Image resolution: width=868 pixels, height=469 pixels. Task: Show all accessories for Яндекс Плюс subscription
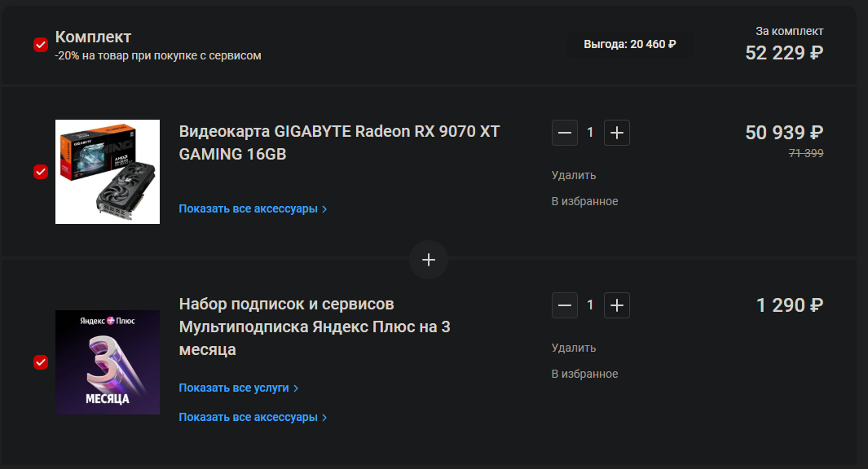coord(253,418)
